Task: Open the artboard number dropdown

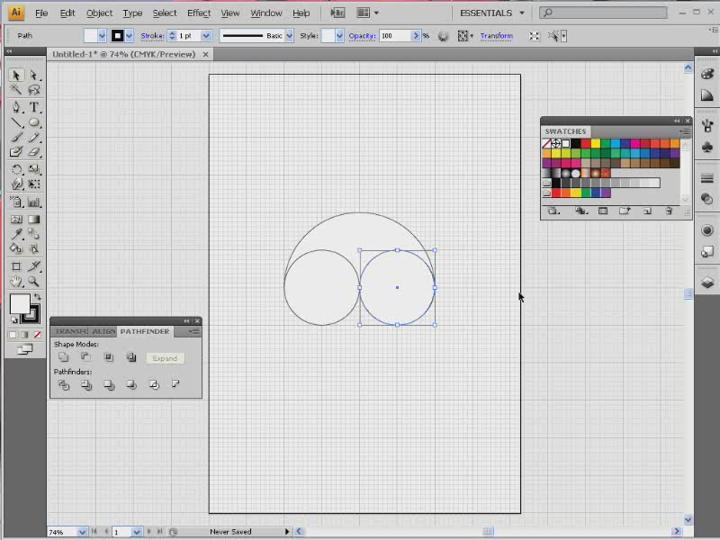Action: [136, 532]
